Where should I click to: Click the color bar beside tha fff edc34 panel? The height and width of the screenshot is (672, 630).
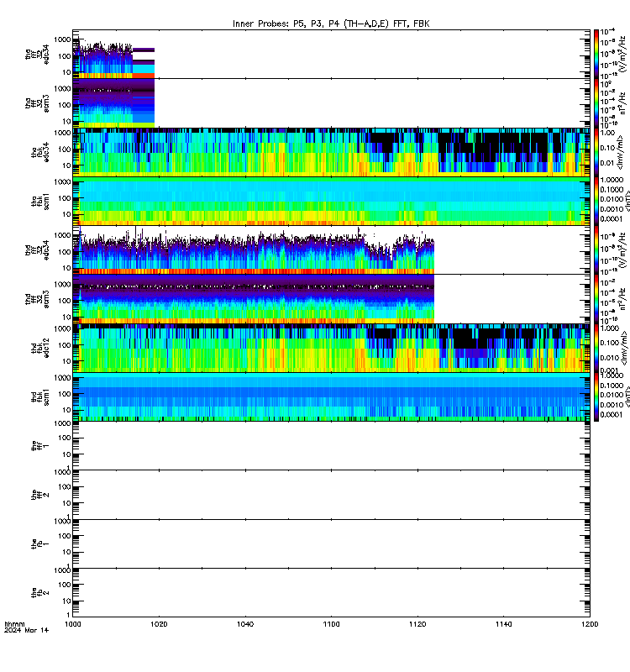pos(596,54)
